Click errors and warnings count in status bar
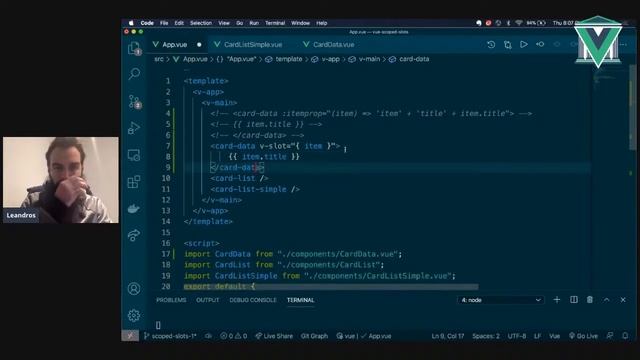This screenshot has width=640, height=360. pyautogui.click(x=233, y=336)
